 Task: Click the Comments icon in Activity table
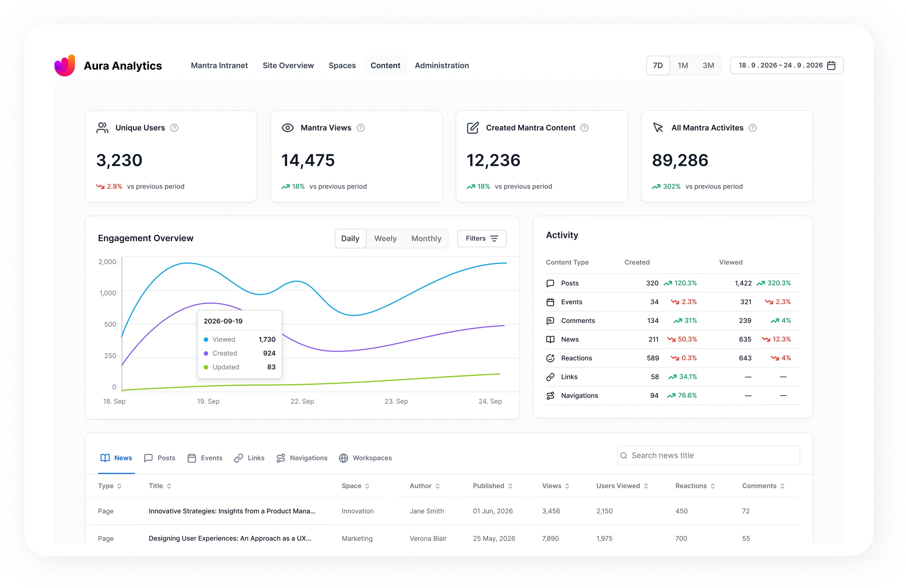coord(550,321)
